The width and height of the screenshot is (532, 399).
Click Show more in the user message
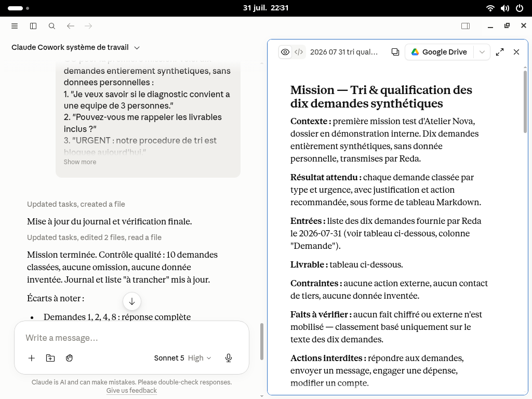pyautogui.click(x=79, y=162)
